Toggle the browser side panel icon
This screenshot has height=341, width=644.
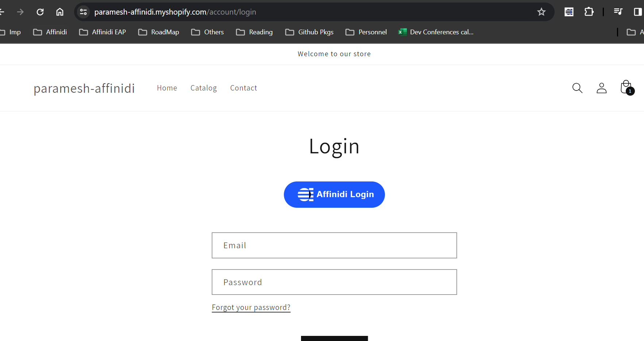point(638,12)
